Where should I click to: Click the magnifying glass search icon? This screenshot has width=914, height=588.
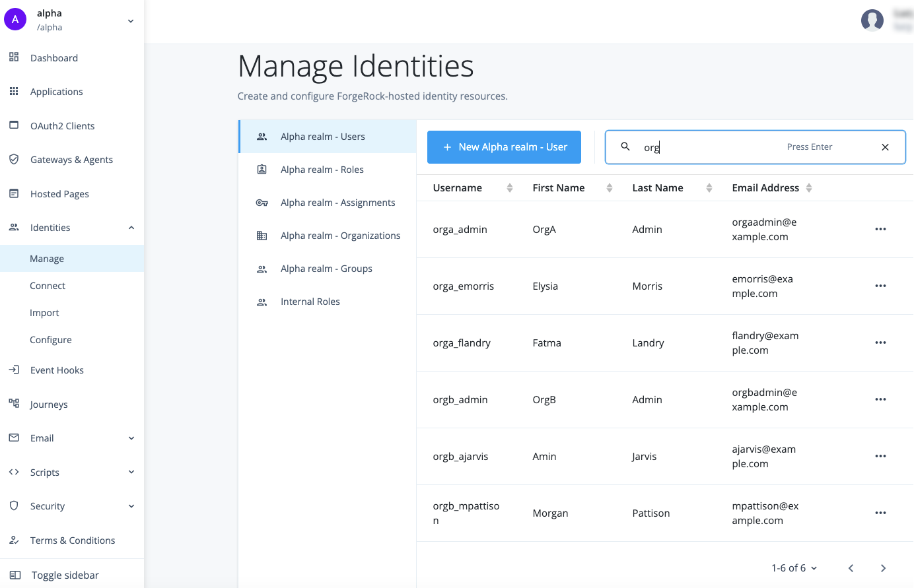[625, 147]
